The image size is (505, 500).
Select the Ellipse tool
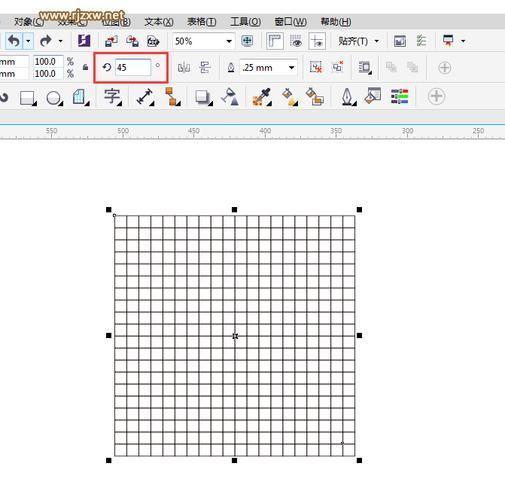coord(54,98)
